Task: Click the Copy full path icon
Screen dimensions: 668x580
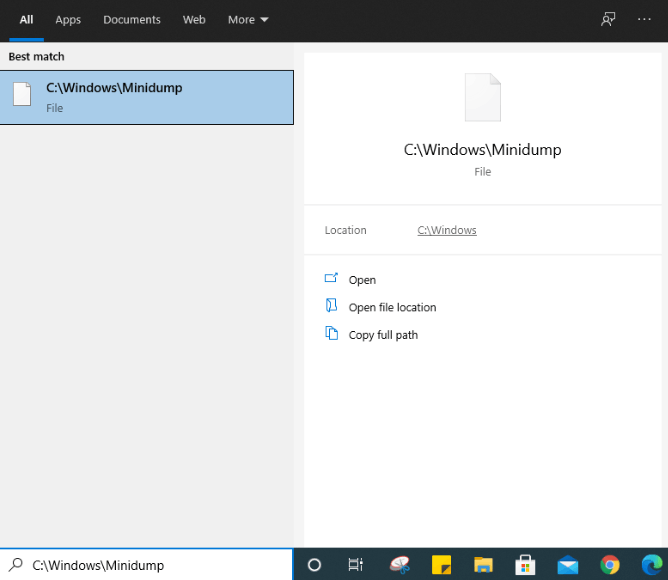Action: tap(331, 333)
